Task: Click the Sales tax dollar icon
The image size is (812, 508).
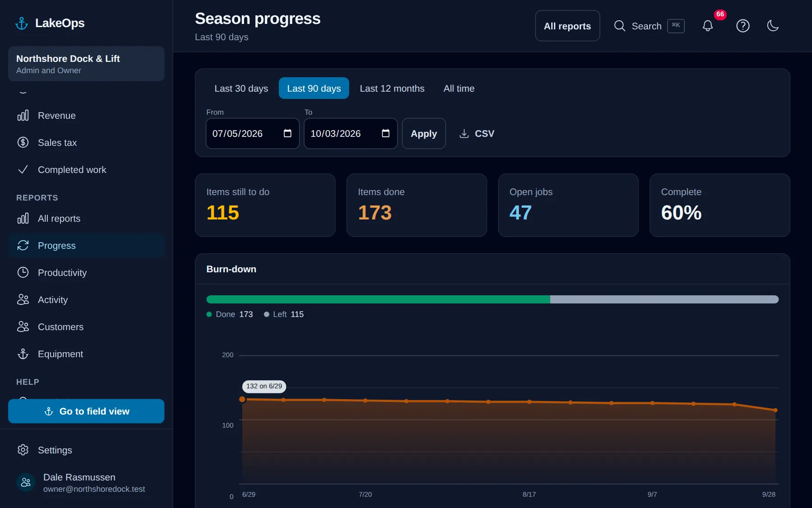Action: pos(23,143)
